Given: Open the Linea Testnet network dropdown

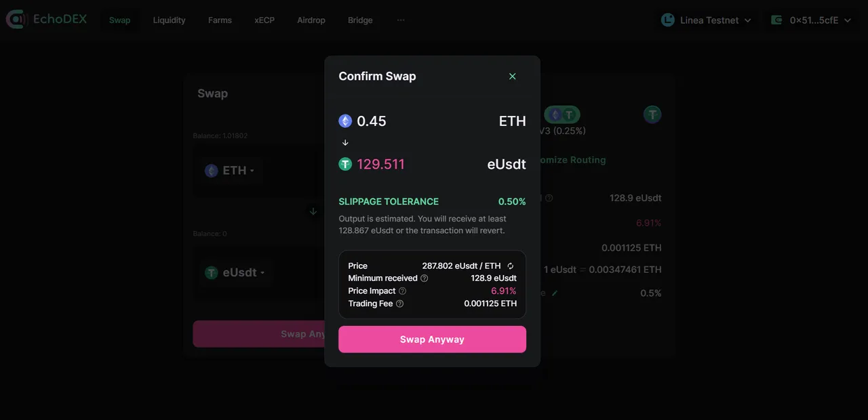Looking at the screenshot, I should click(x=707, y=20).
